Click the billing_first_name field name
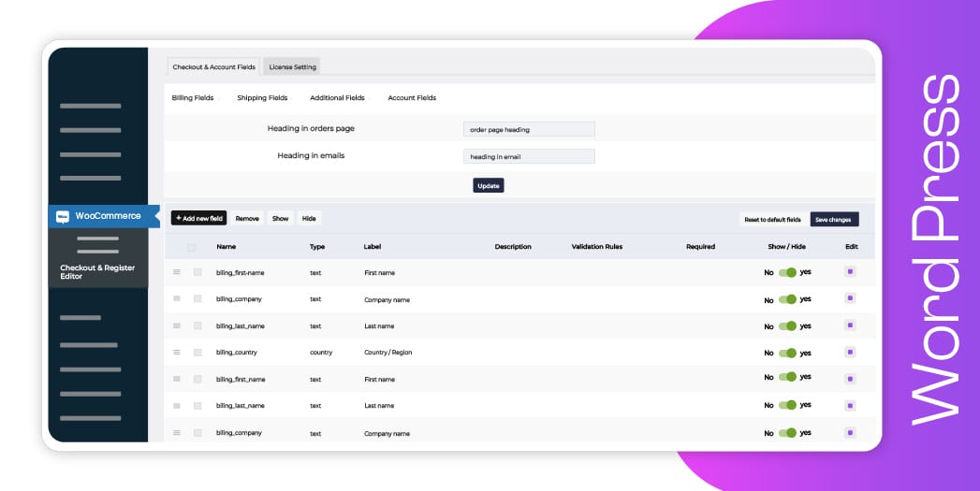980x491 pixels. pos(241,379)
